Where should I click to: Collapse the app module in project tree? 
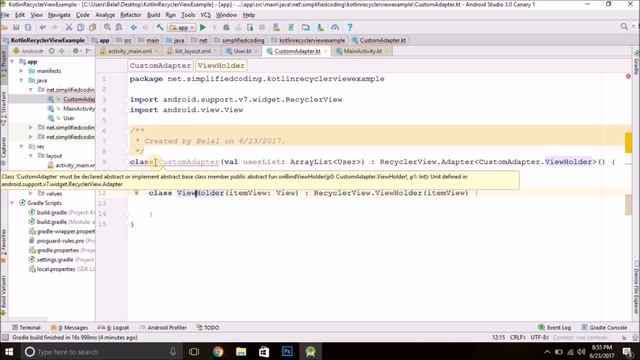pyautogui.click(x=12, y=62)
